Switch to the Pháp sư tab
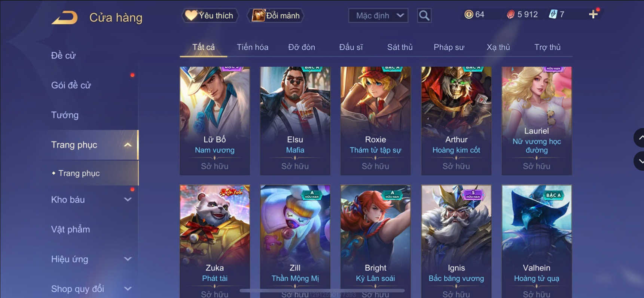This screenshot has height=298, width=644. [x=449, y=47]
